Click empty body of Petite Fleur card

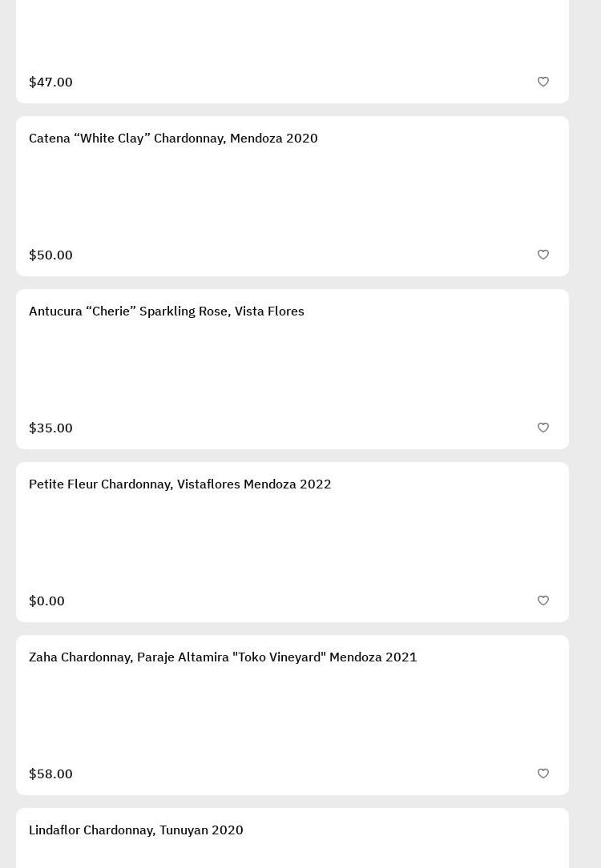(292, 542)
